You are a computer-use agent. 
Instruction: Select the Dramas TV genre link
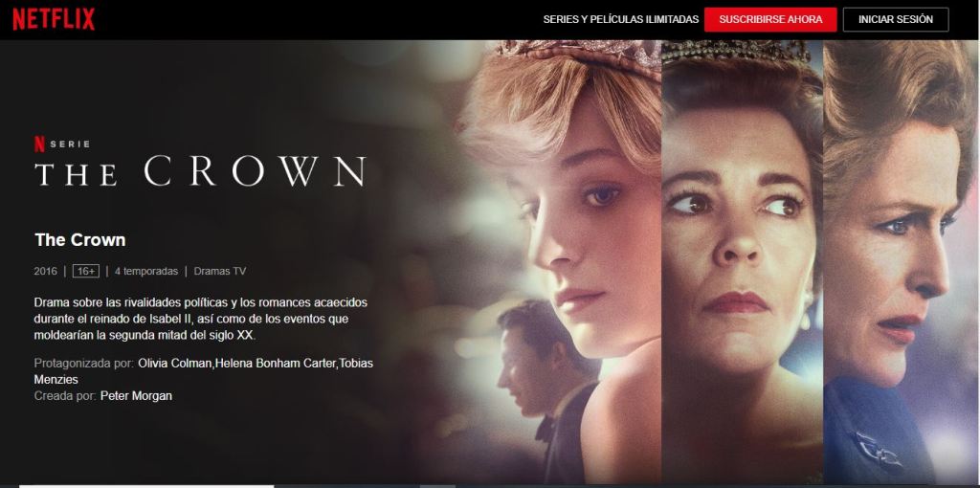pyautogui.click(x=220, y=271)
